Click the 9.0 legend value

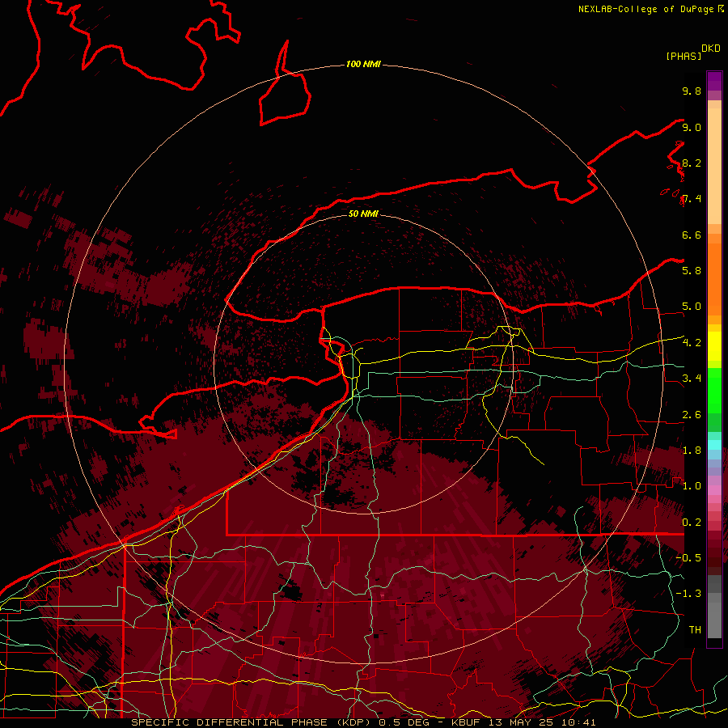[x=692, y=127]
